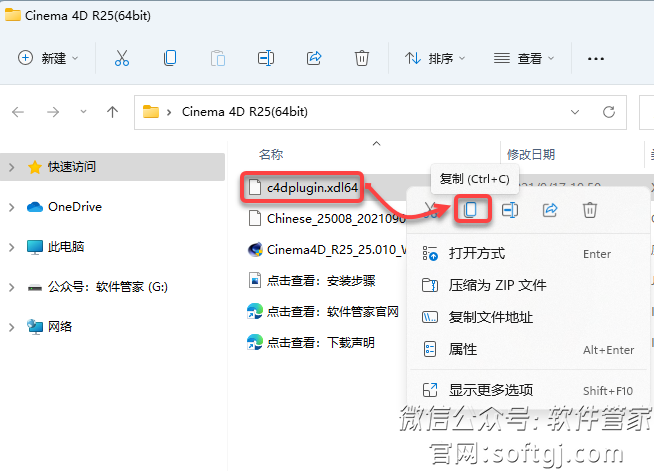Click the 名称 (Name) column header
This screenshot has height=471, width=654.
pyautogui.click(x=271, y=155)
